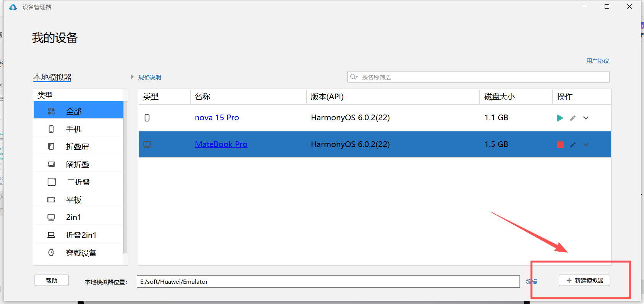Image resolution: width=644 pixels, height=304 pixels.
Task: Maximize the 设备管理器 window
Action: [x=607, y=6]
